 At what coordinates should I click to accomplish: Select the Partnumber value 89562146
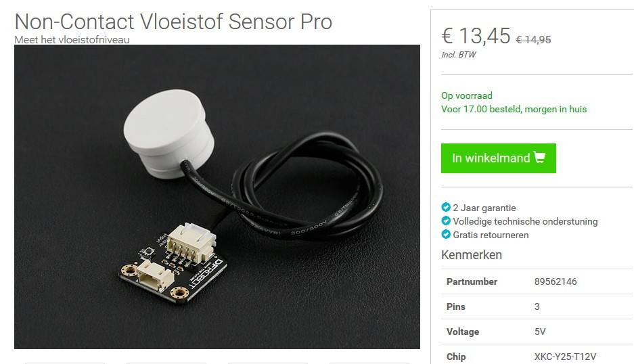[556, 281]
